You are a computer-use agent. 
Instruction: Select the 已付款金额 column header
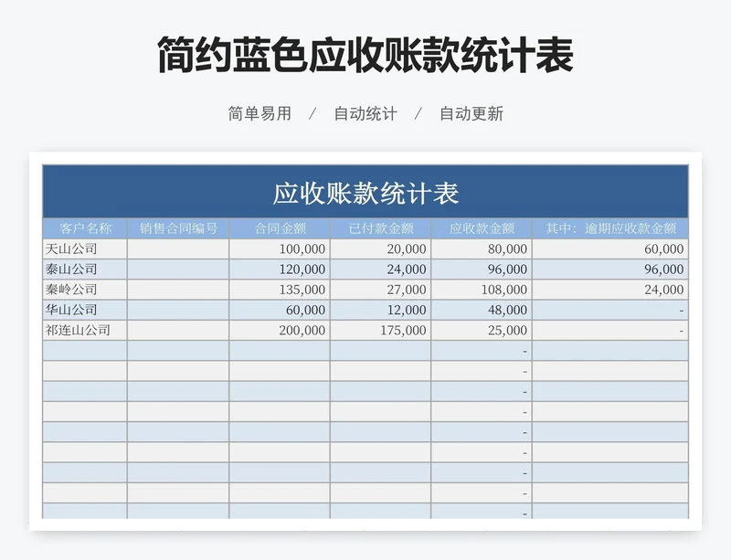tap(381, 228)
